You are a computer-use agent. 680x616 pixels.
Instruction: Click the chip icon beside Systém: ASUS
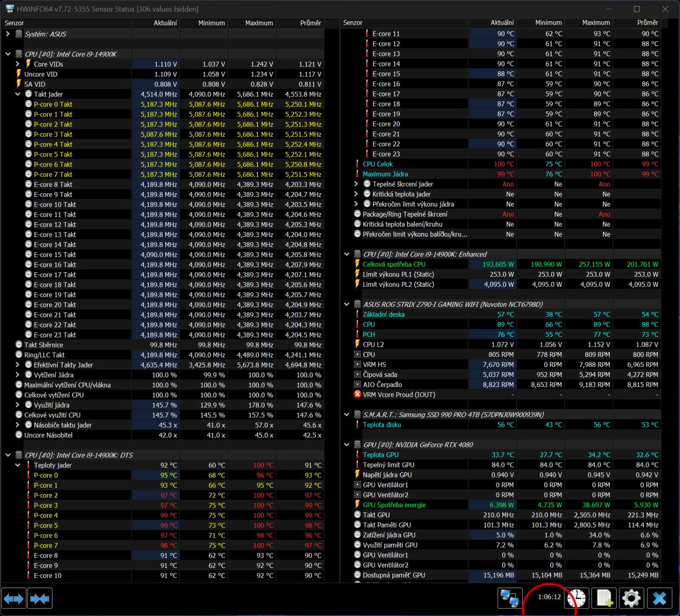(x=19, y=34)
